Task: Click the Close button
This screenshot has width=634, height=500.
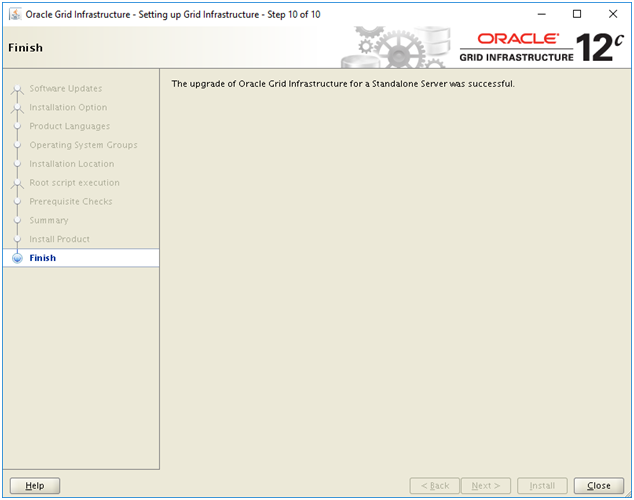Action: point(598,485)
